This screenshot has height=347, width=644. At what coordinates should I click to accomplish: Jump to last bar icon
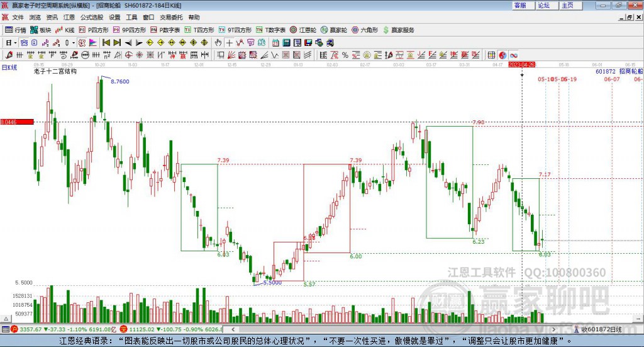[117, 43]
